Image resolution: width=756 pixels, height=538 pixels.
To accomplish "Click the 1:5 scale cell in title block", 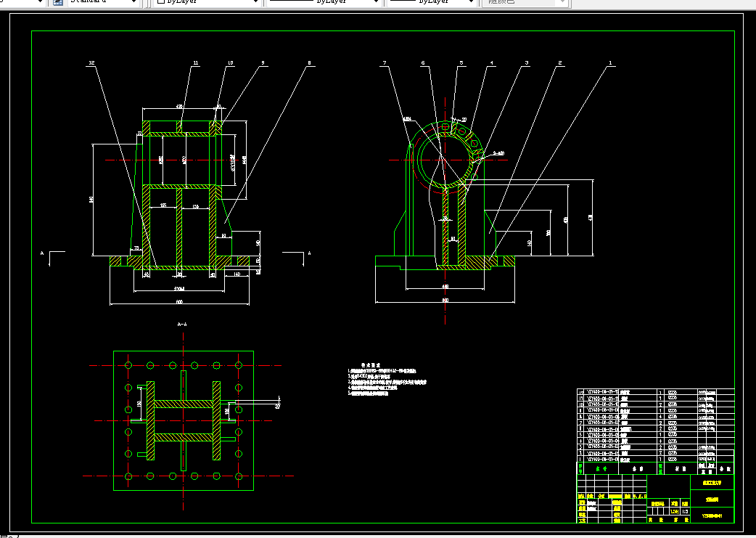I will tap(685, 511).
